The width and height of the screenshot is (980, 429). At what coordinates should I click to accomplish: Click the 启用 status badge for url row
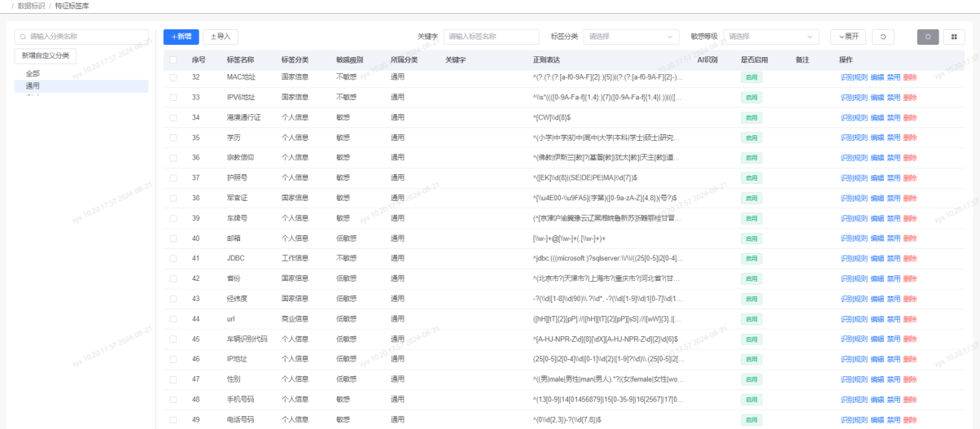point(751,319)
